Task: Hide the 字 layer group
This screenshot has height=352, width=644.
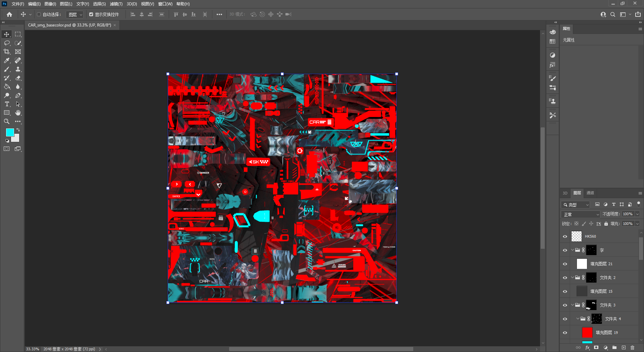Action: click(x=565, y=250)
